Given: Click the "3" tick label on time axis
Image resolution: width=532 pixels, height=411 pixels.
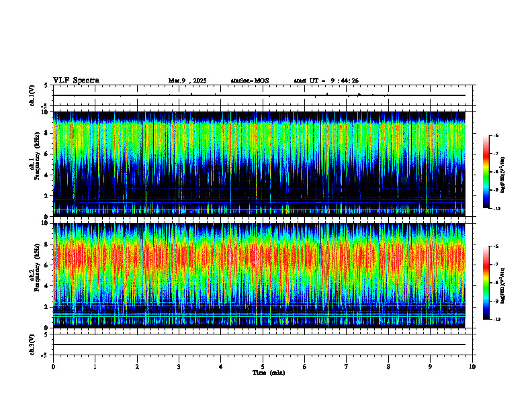Looking at the screenshot, I should coord(179,367).
